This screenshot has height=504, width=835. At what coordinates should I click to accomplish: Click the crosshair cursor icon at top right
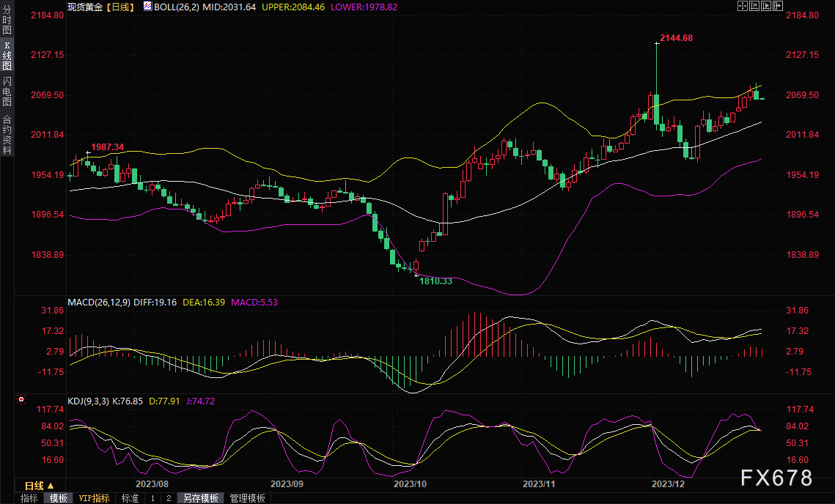742,6
